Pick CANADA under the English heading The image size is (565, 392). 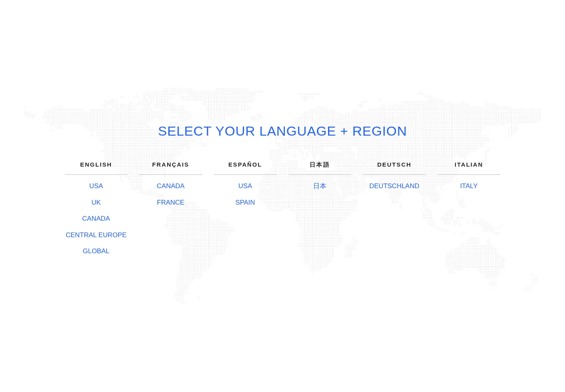pos(96,219)
